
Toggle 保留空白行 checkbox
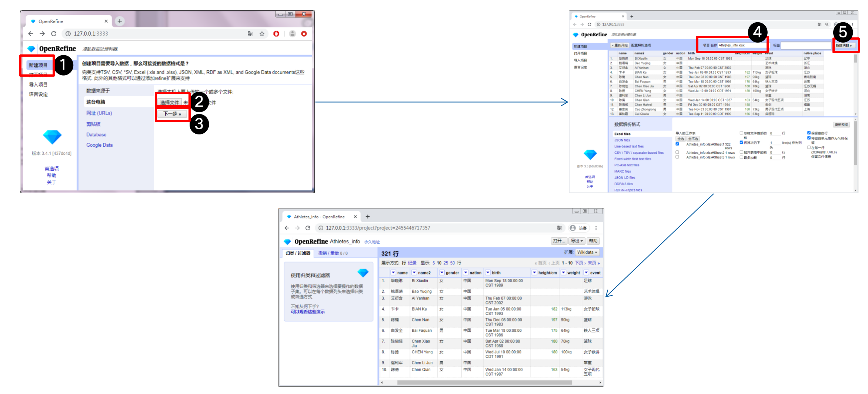coord(809,133)
